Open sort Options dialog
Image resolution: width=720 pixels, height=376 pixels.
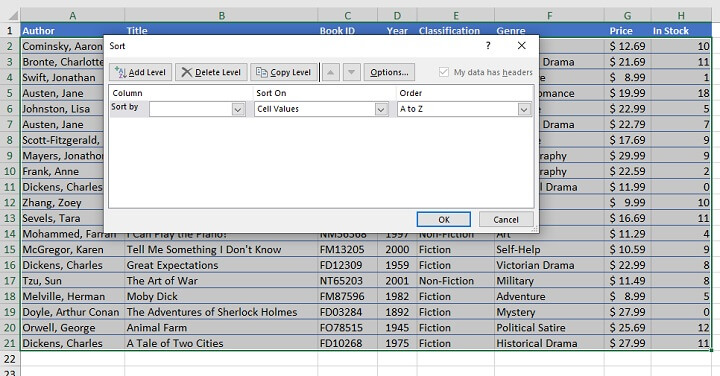[x=389, y=72]
